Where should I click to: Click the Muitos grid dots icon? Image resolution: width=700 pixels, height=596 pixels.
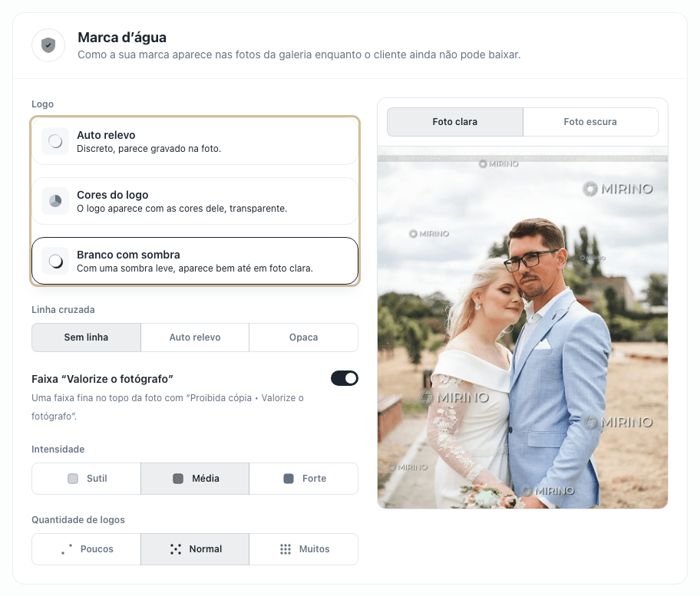click(x=286, y=549)
